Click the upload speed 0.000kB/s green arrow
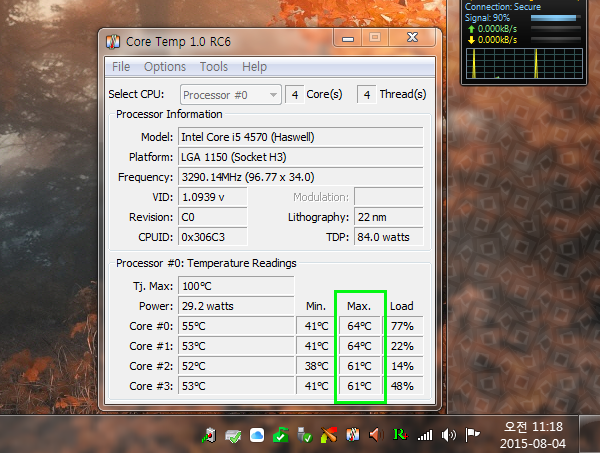600x453 pixels. coord(471,29)
